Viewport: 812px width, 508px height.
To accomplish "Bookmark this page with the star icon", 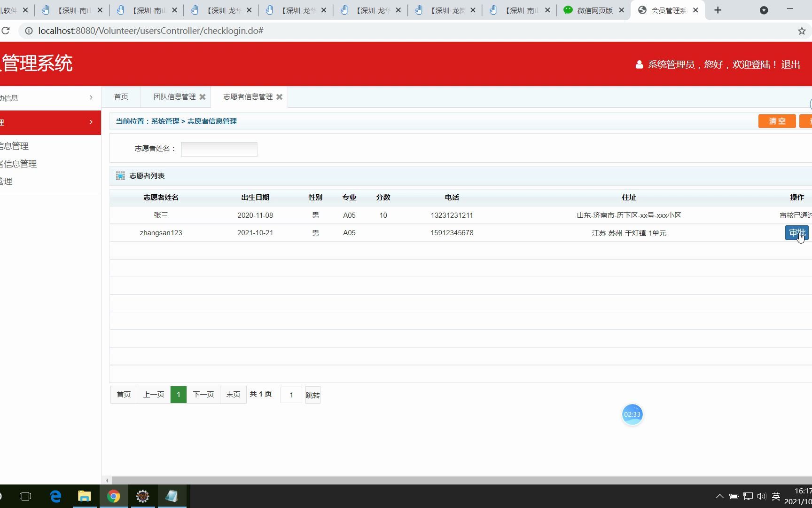I will (x=802, y=31).
